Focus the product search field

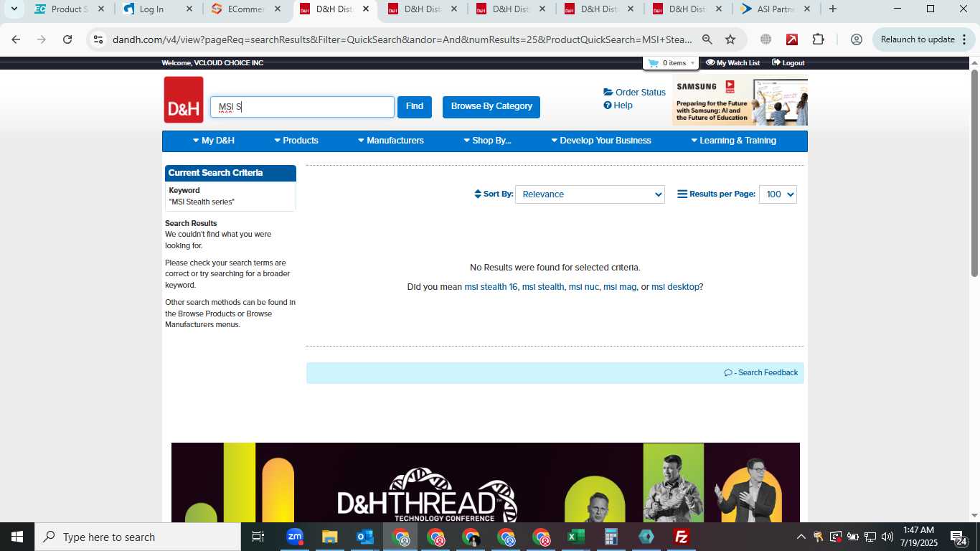(302, 107)
